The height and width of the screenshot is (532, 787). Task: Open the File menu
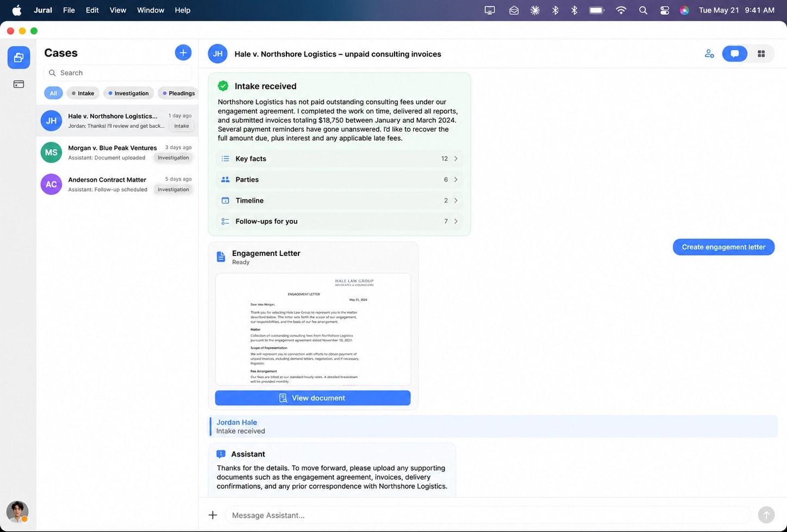point(69,10)
